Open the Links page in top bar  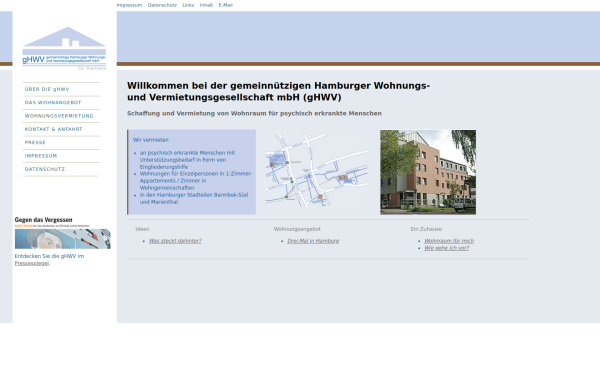[x=188, y=5]
